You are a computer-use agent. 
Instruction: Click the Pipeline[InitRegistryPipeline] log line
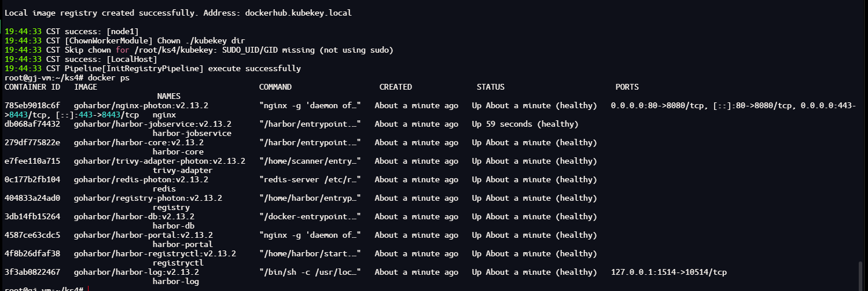coord(153,68)
